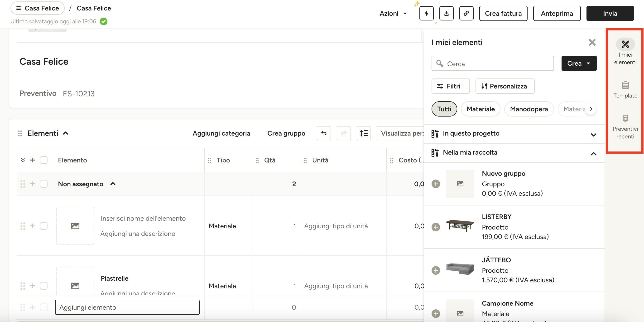Click the download icon button
644x322 pixels.
(x=447, y=13)
